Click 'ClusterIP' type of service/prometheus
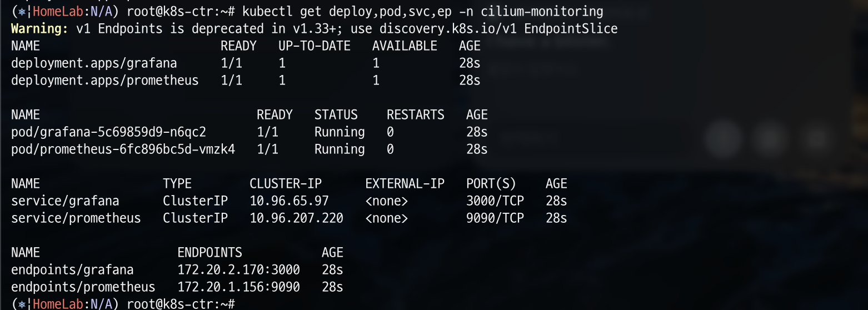Viewport: 868px width, 310px height. pos(195,218)
